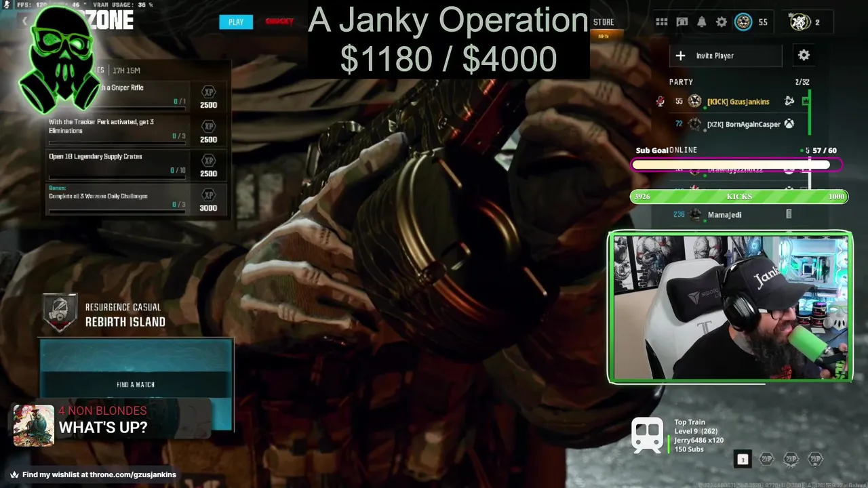Click the Invite Player button
This screenshot has width=868, height=488.
pyautogui.click(x=726, y=56)
